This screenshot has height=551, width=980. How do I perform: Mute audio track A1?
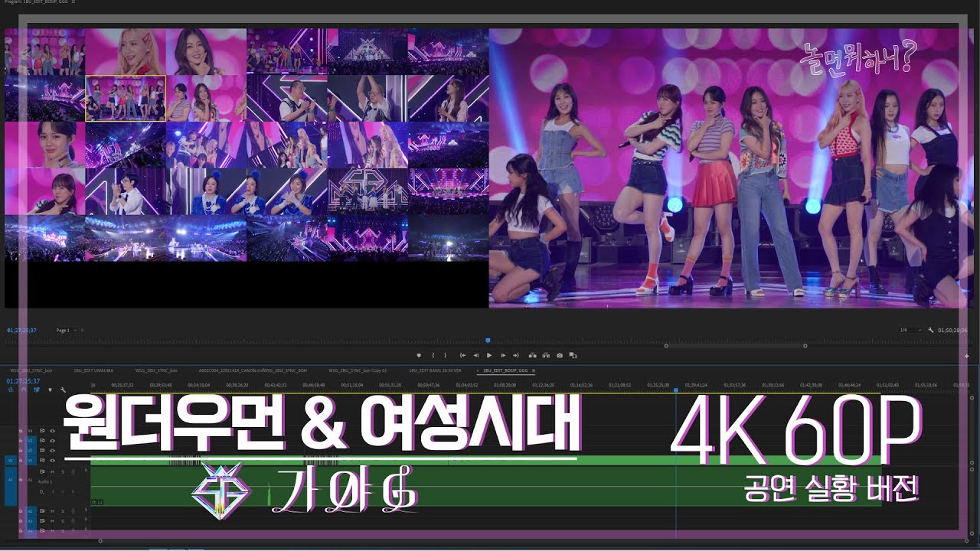52,472
